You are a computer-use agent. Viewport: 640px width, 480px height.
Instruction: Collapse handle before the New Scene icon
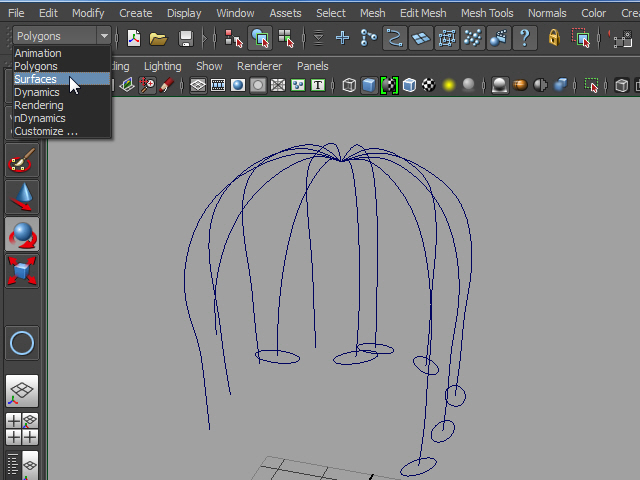[117, 39]
